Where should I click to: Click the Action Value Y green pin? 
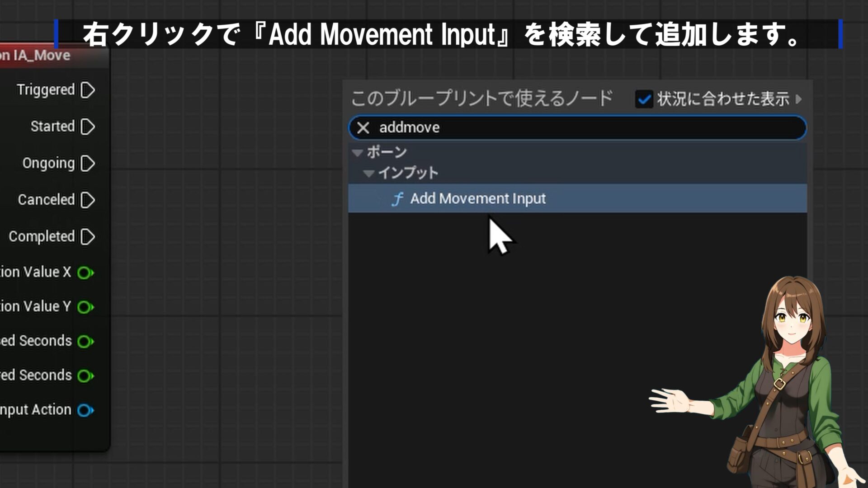click(x=85, y=307)
